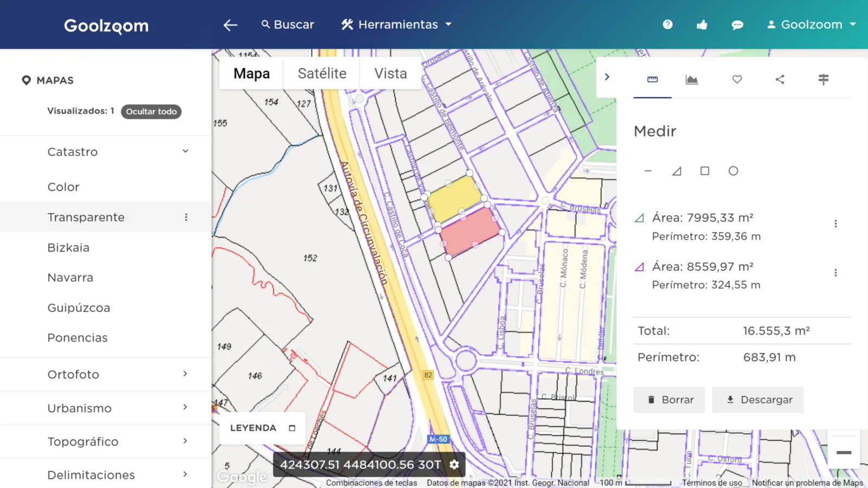Open the signpost directions tab
The height and width of the screenshot is (488, 868).
click(x=824, y=80)
